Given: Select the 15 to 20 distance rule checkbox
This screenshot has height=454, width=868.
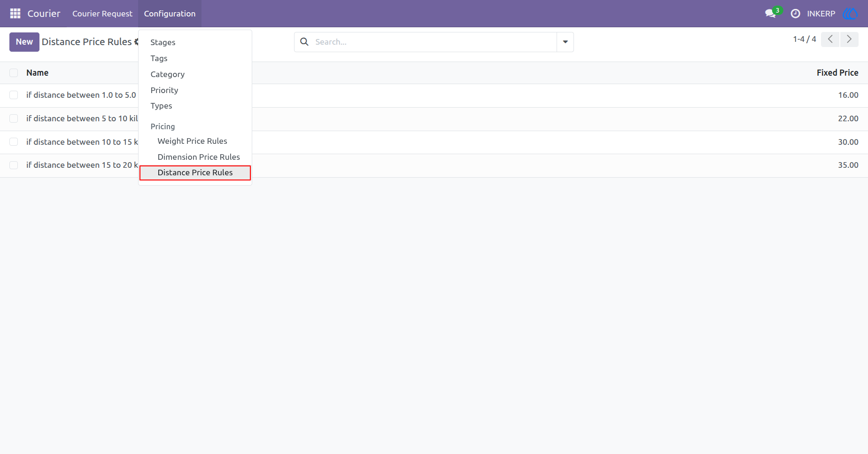Looking at the screenshot, I should [x=14, y=165].
